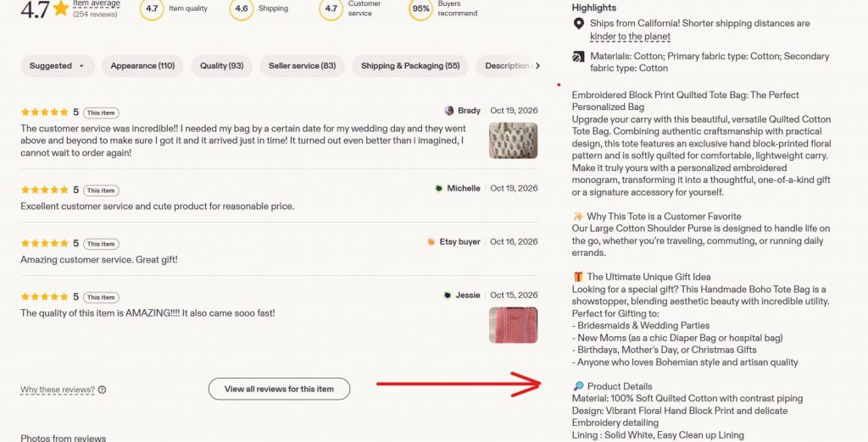Viewport: 868px width, 442px height.
Task: Filter reviews by Seller service (83)
Action: tap(303, 66)
